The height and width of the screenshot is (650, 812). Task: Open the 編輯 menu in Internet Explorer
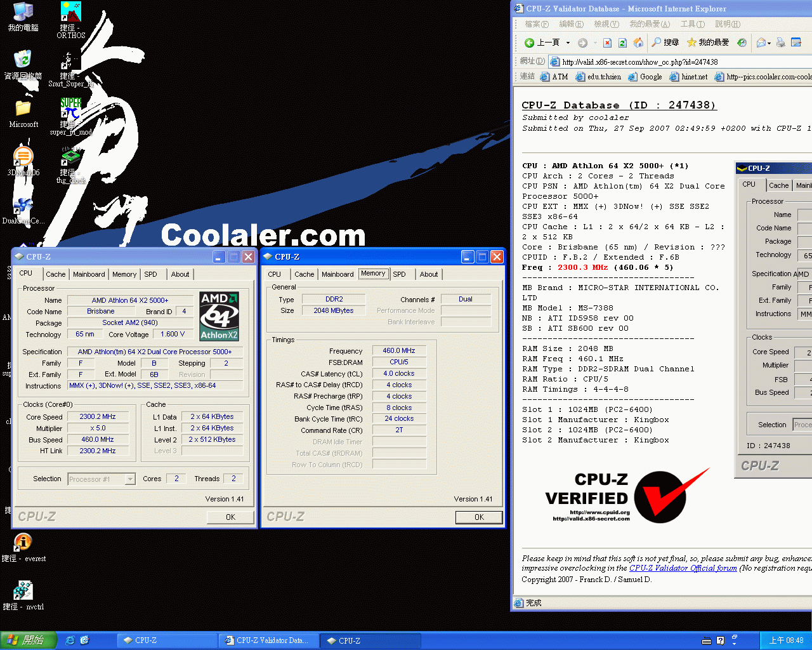tap(571, 24)
